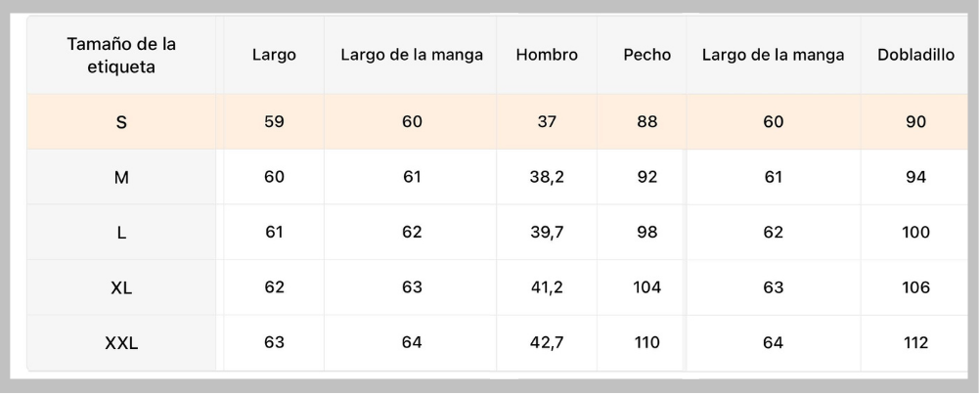Click the Hombro value 41,2
Image resolution: width=980 pixels, height=394 pixels.
point(547,287)
